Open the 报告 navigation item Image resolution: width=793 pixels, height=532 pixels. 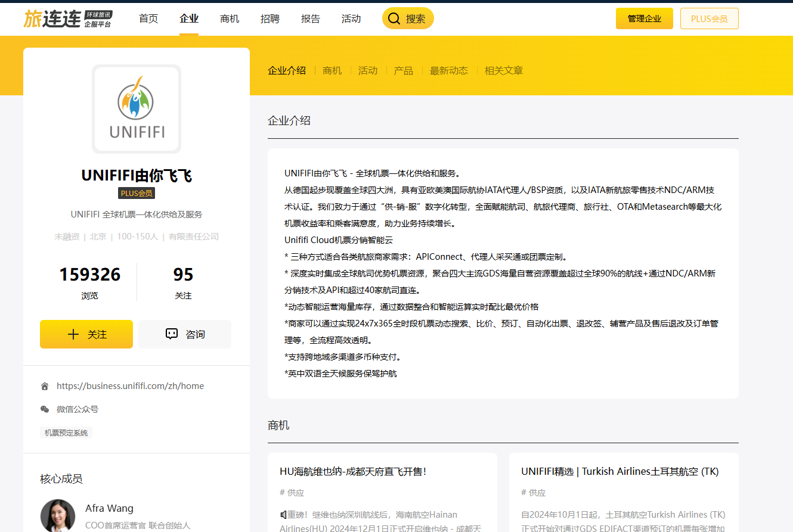click(311, 18)
